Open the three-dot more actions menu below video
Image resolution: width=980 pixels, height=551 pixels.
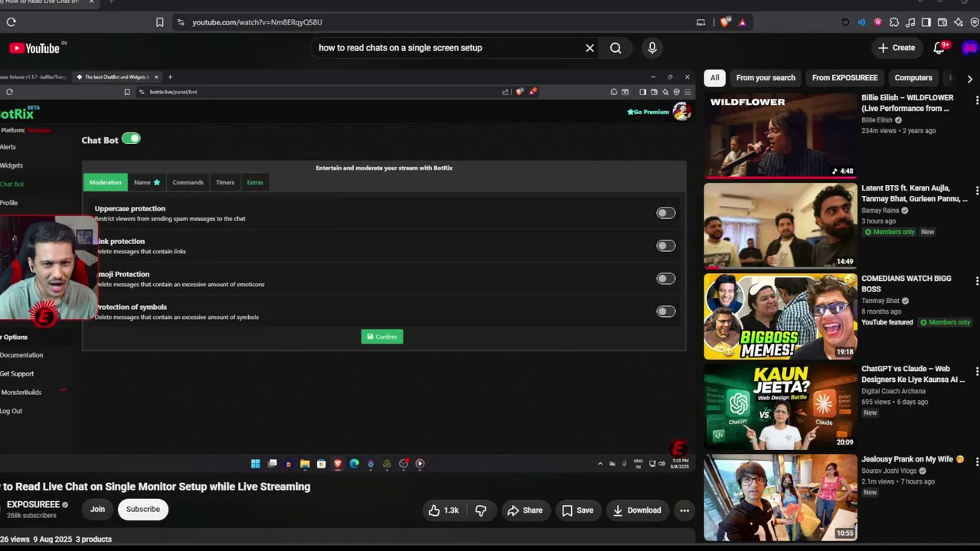tap(684, 510)
